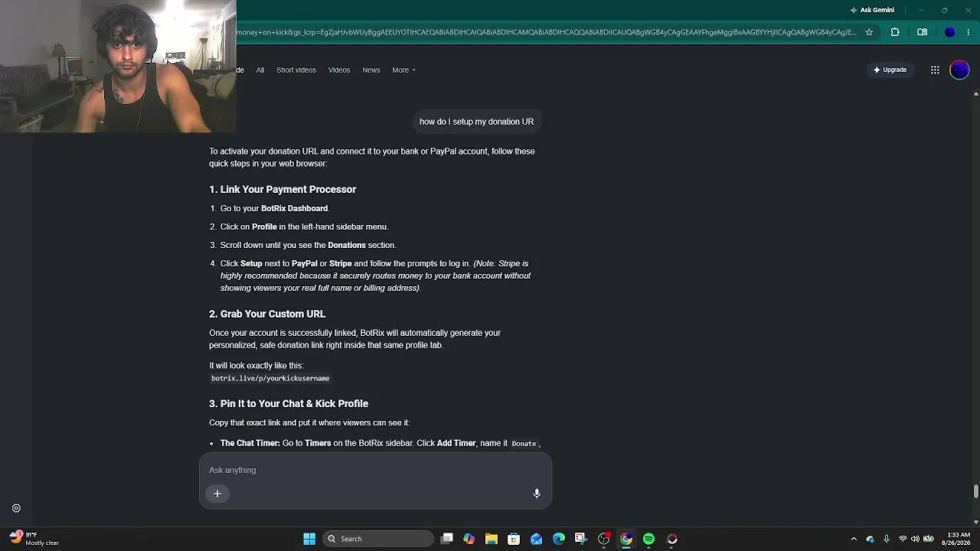Switch to the All search tab
Image resolution: width=980 pixels, height=551 pixels.
[x=260, y=70]
